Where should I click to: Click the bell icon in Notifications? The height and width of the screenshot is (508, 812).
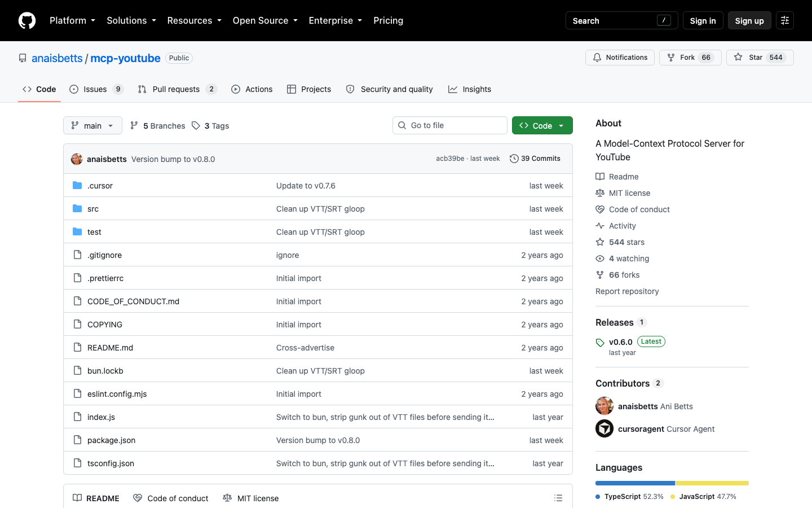(x=597, y=58)
